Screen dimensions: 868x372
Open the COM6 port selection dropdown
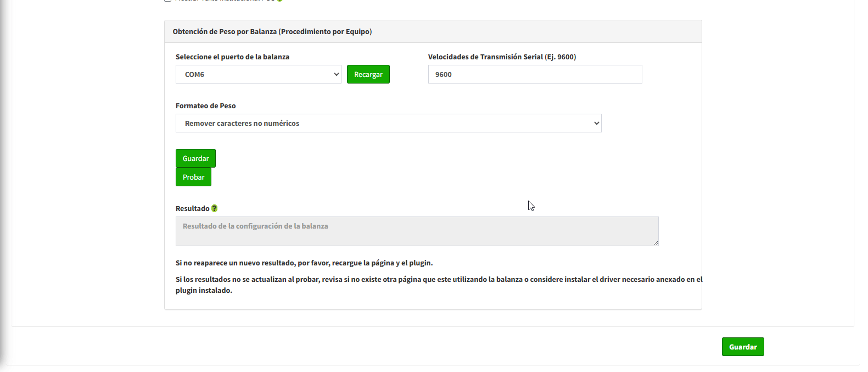tap(258, 74)
